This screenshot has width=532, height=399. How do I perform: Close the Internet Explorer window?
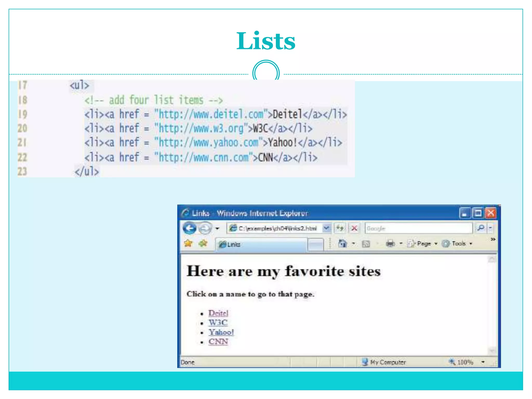point(491,213)
